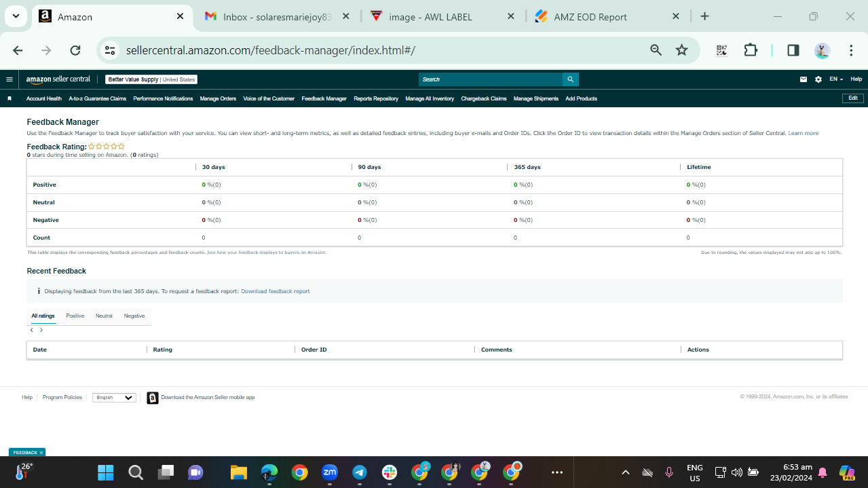The image size is (868, 488).
Task: Open Manage All Inventory
Action: 430,98
